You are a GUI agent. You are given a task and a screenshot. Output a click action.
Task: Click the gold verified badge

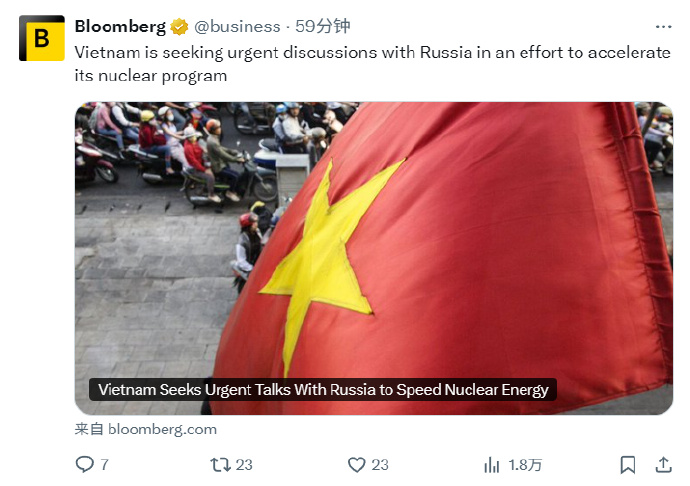tap(179, 27)
